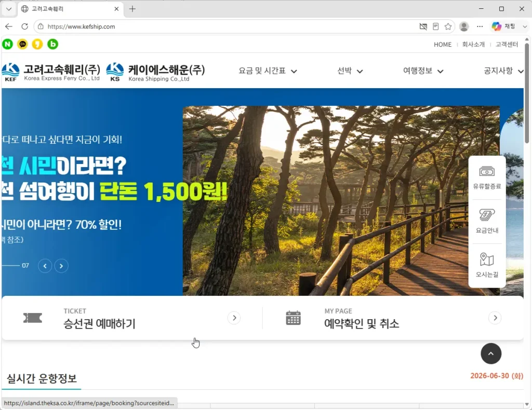This screenshot has height=410, width=532.
Task: Open the browser three-dot settings menu
Action: (480, 26)
